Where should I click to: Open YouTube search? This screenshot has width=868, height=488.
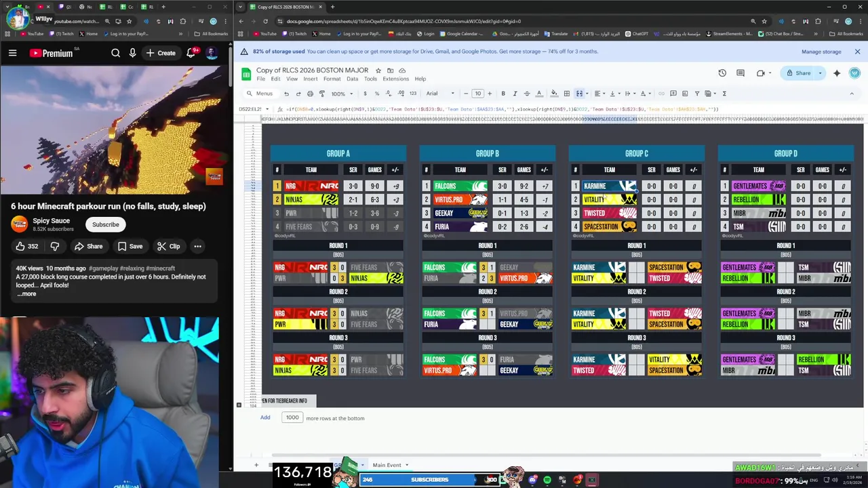tap(116, 53)
